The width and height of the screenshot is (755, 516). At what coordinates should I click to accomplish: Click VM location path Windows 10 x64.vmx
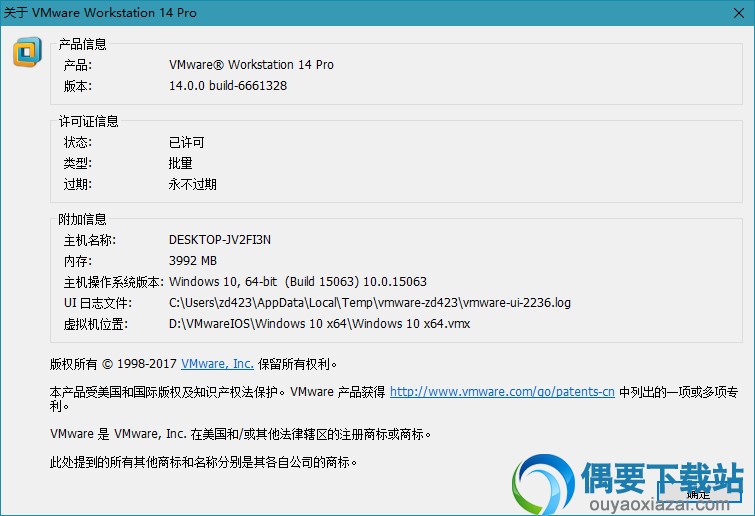[x=319, y=323]
